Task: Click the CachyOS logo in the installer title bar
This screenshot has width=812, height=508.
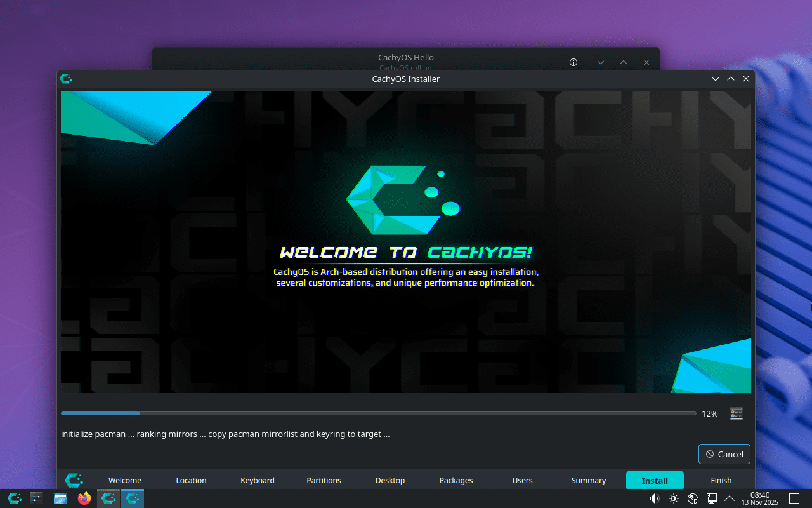Action: (x=66, y=78)
